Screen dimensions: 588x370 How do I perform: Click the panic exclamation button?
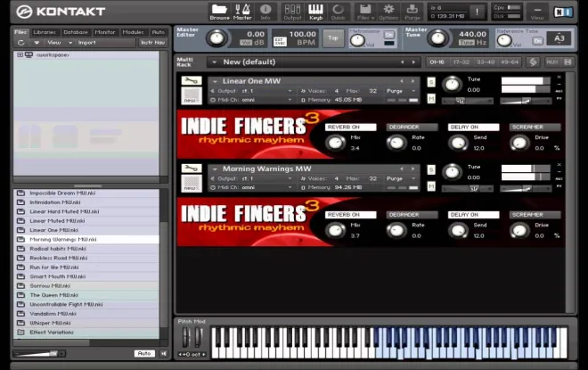[477, 12]
